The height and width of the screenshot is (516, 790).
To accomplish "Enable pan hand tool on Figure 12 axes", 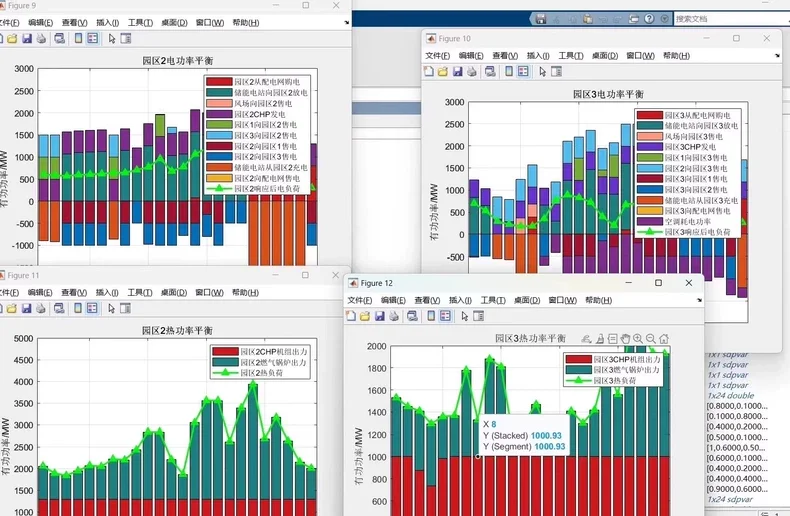I will 625,339.
